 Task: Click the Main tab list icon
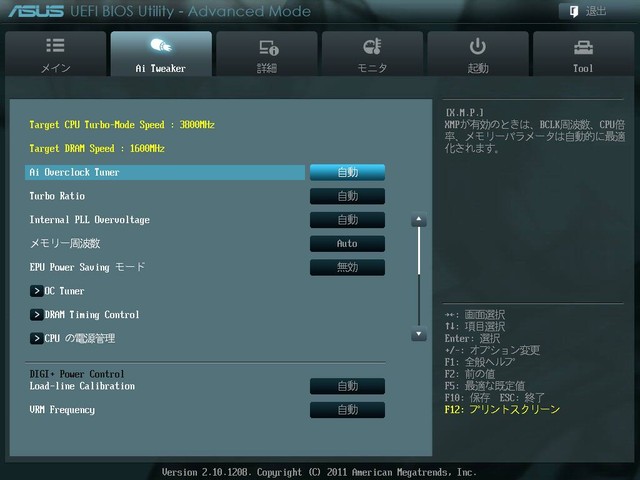pyautogui.click(x=56, y=45)
